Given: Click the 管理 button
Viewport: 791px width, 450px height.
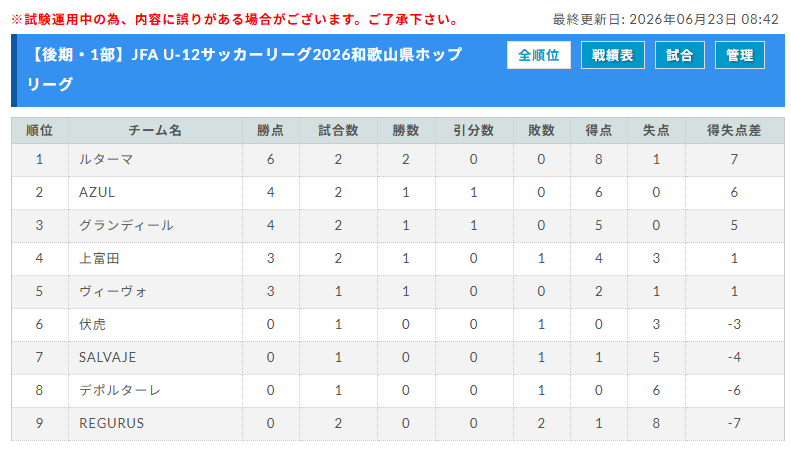Looking at the screenshot, I should tap(740, 55).
